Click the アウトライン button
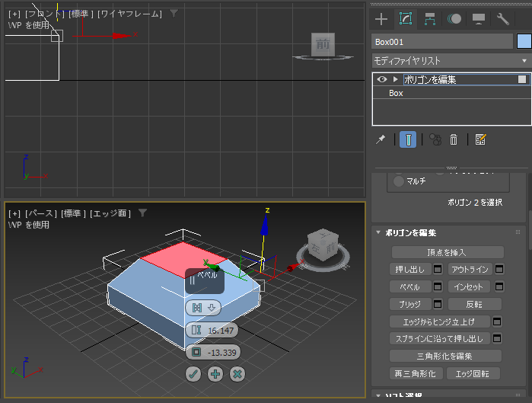Screen dimensions: 532x403 (x=470, y=269)
